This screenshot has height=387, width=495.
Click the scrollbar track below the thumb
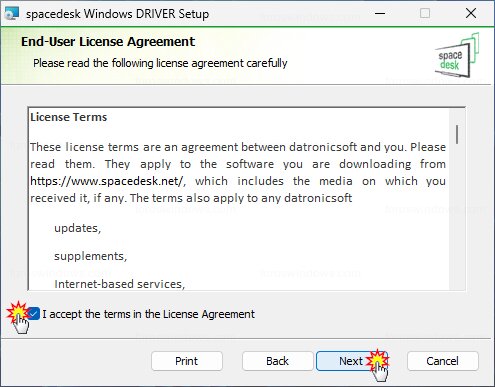pos(457,217)
